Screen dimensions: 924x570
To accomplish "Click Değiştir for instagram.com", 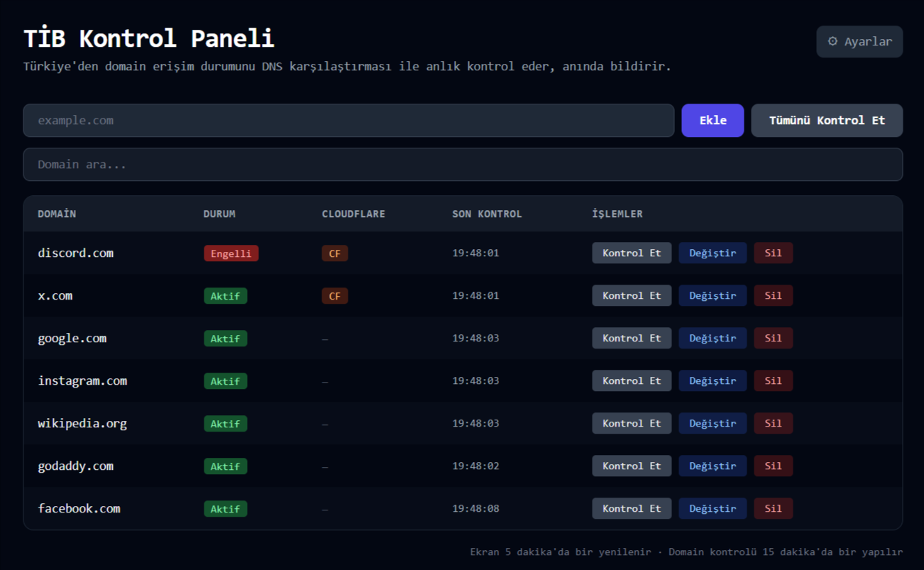I will [x=713, y=381].
